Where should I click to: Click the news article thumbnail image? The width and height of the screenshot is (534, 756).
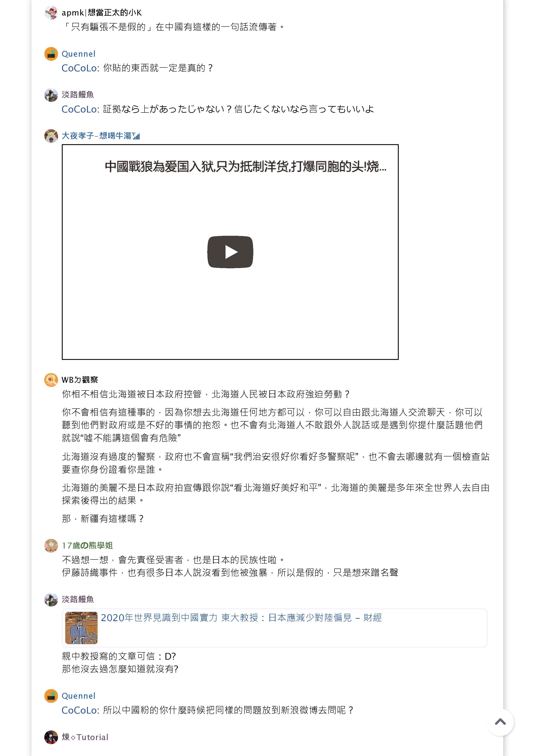click(x=81, y=628)
